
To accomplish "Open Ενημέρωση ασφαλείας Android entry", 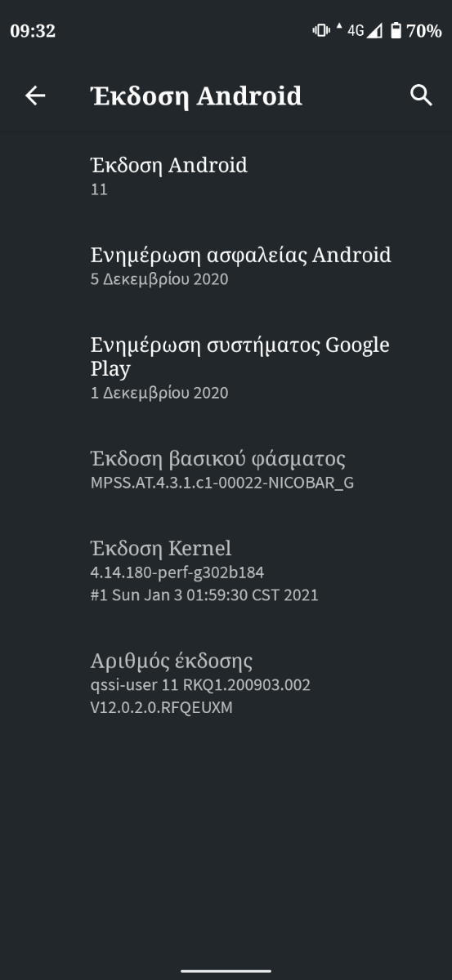I will click(x=226, y=266).
